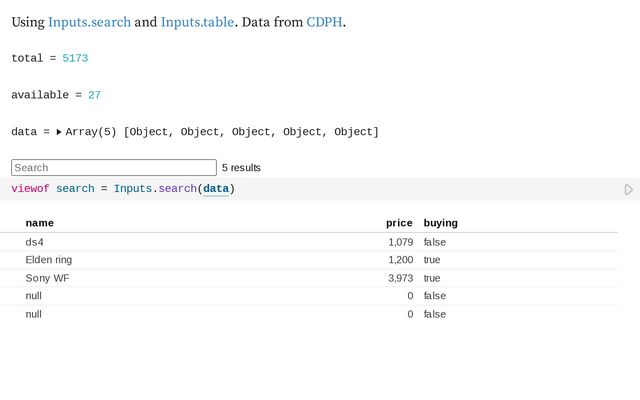The width and height of the screenshot is (640, 400).
Task: Click the 1,079 price cell
Action: 400,242
